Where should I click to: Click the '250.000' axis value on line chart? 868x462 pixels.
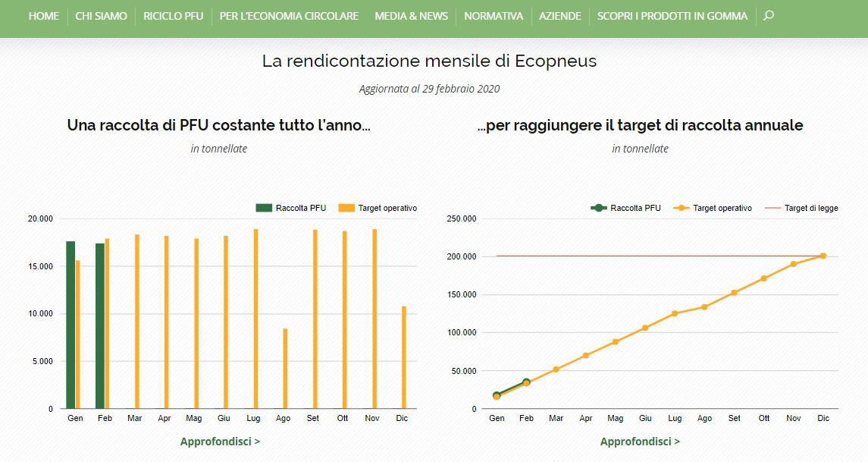462,218
